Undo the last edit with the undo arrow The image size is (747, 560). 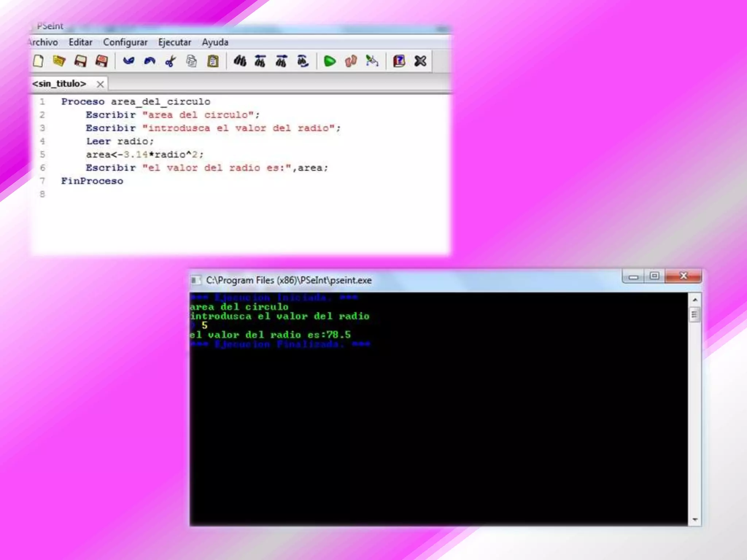click(x=128, y=61)
